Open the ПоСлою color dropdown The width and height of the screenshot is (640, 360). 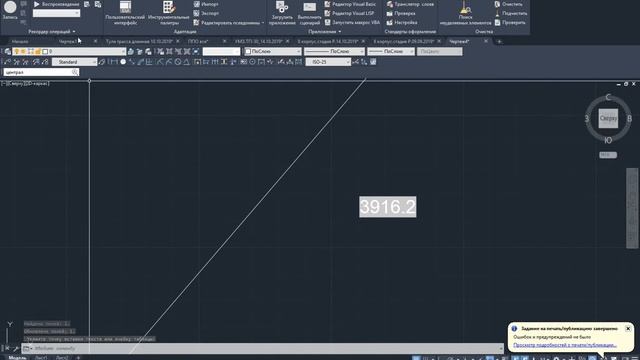point(272,51)
